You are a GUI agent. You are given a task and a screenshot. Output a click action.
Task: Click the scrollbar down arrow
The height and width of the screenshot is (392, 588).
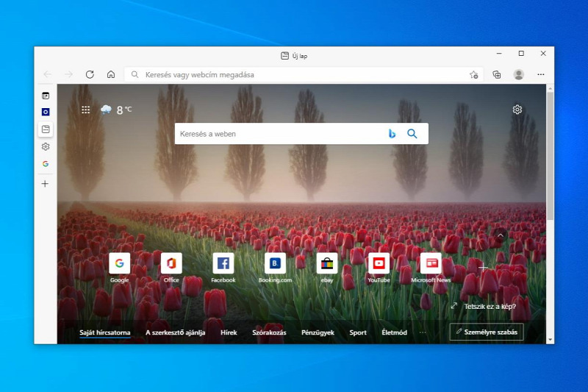550,340
